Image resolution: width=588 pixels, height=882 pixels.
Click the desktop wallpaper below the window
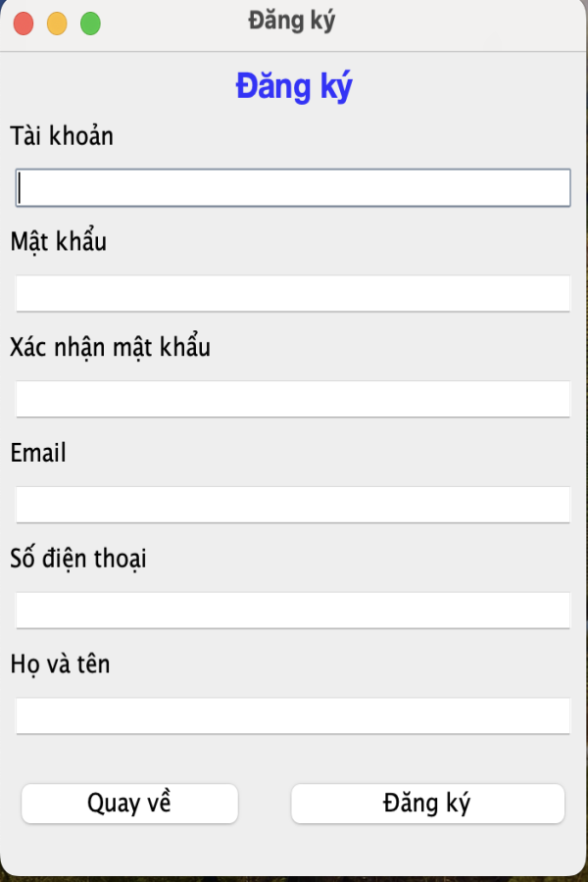[294, 879]
